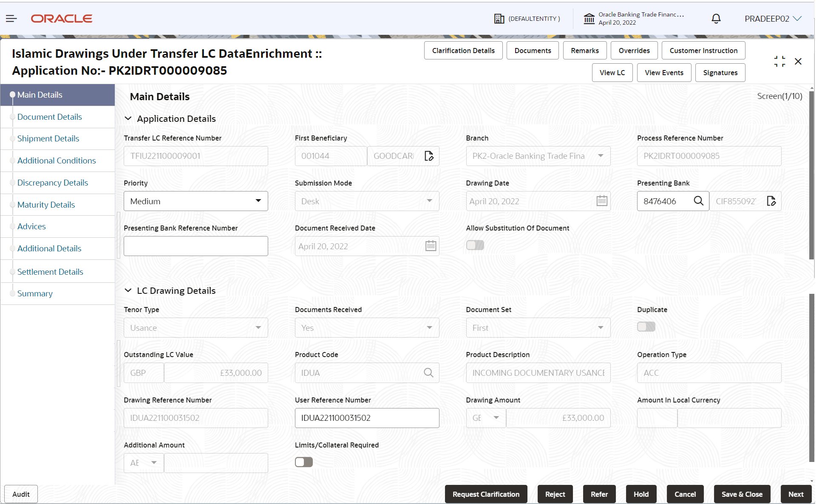Enable Limits/Collateral Required toggle

tap(303, 462)
